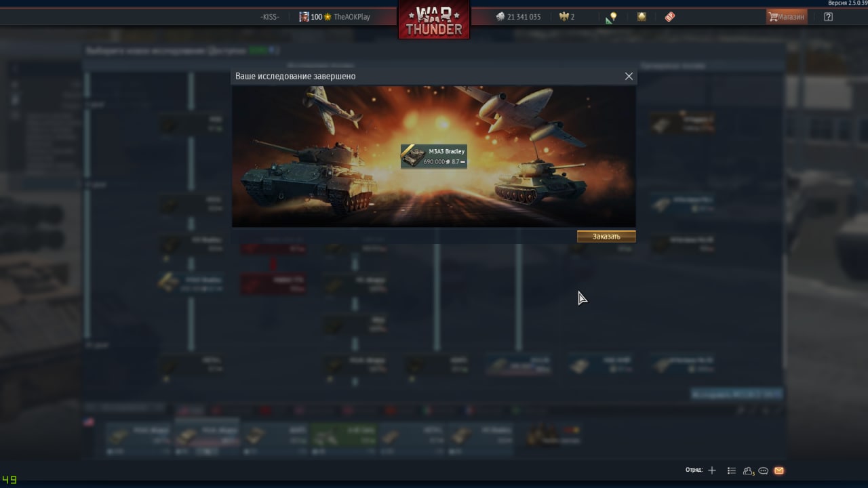Open the gold item shop icon
Image resolution: width=868 pixels, height=488 pixels.
click(642, 17)
